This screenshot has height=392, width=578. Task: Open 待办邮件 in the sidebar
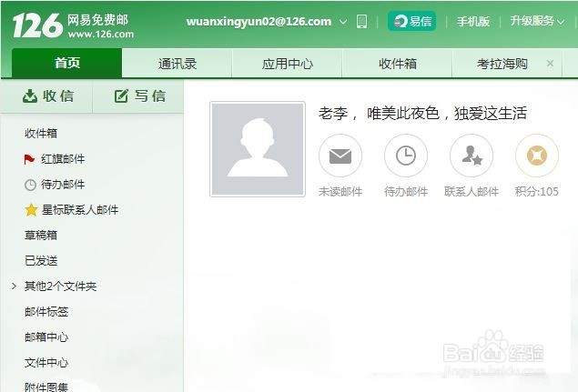(x=63, y=185)
